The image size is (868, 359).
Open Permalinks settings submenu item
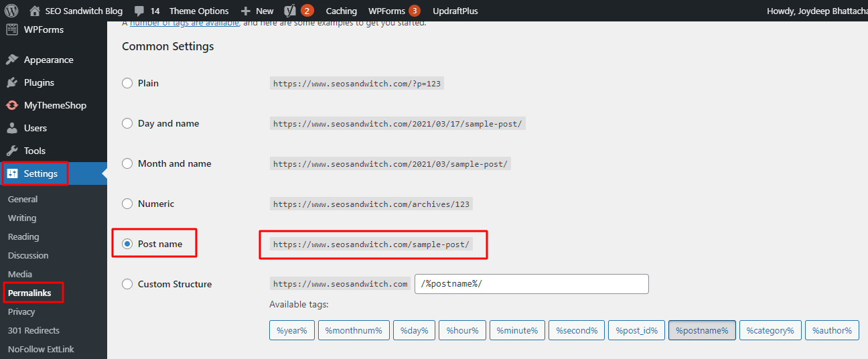29,293
